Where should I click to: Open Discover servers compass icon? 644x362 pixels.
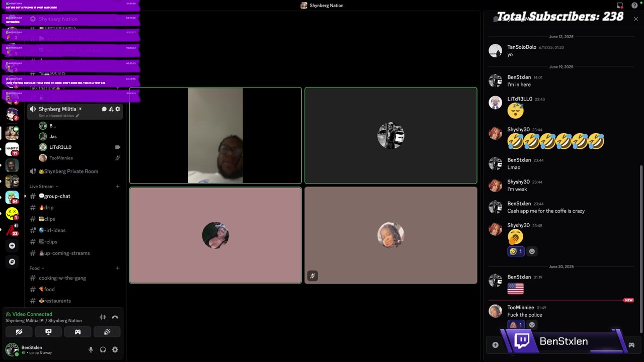[12, 262]
